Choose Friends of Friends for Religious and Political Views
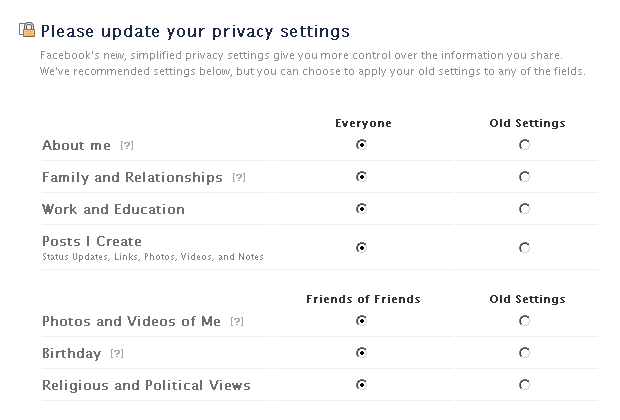This screenshot has height=420, width=620. (x=361, y=385)
